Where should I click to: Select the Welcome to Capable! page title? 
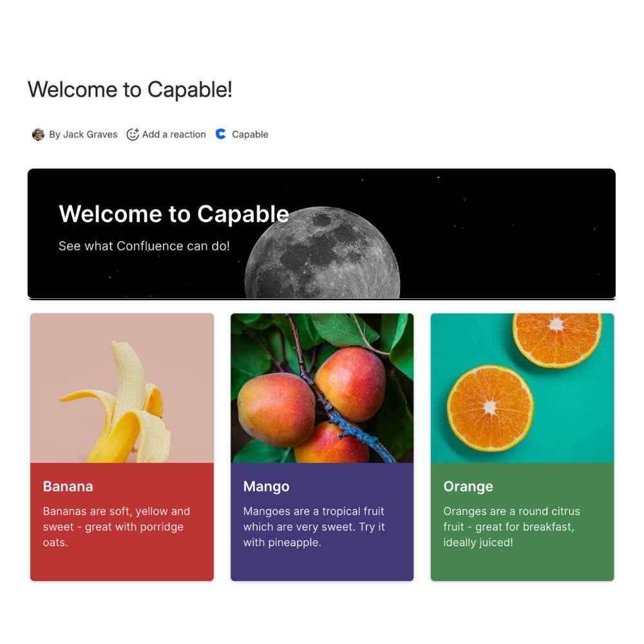coord(130,90)
